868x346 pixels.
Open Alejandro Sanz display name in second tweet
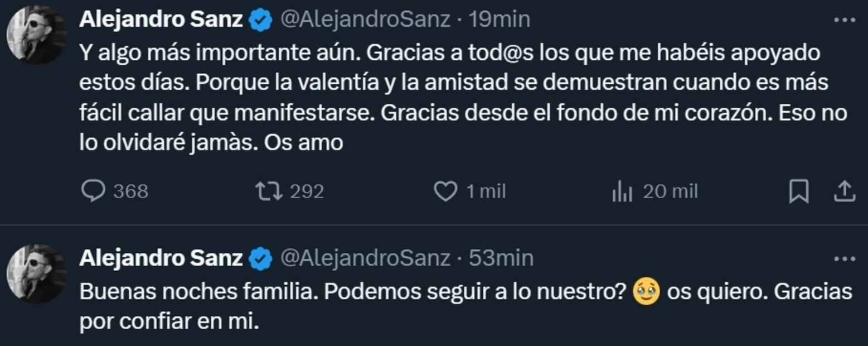(161, 258)
